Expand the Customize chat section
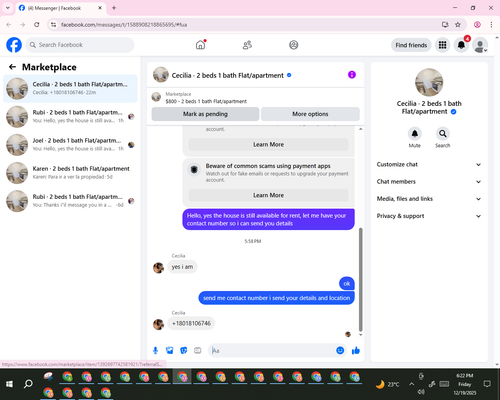The width and height of the screenshot is (500, 400). tap(429, 164)
